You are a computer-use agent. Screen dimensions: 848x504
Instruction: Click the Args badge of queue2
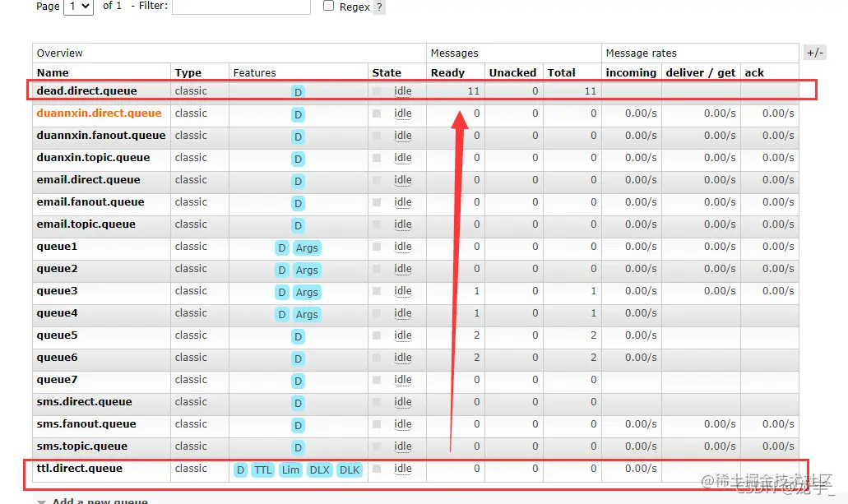[307, 270]
